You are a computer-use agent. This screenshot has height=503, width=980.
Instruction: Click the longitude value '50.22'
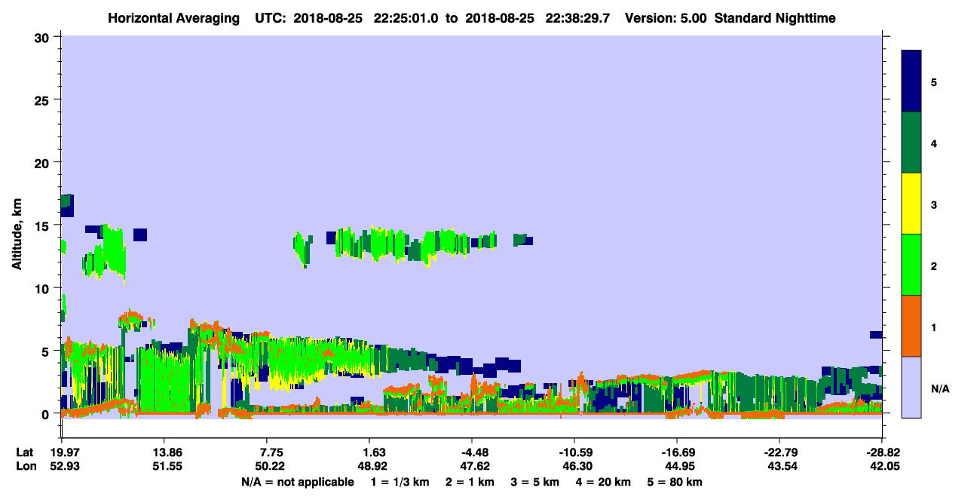271,467
